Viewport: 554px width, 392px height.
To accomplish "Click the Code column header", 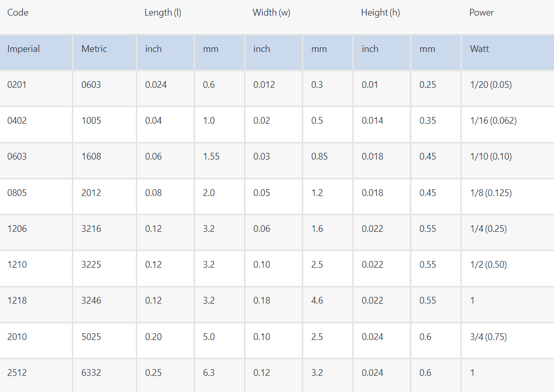I will tap(18, 12).
